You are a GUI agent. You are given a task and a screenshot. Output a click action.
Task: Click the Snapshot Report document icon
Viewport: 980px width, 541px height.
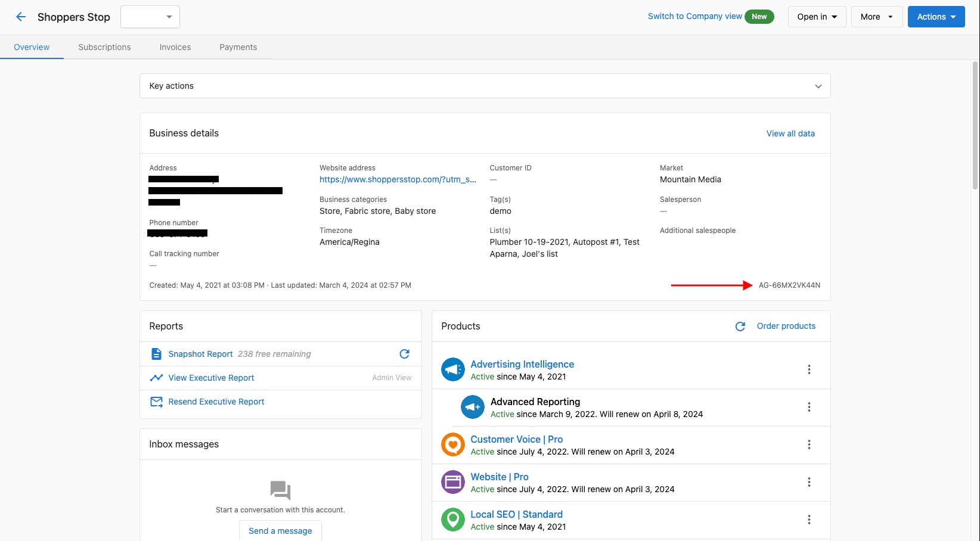(156, 354)
